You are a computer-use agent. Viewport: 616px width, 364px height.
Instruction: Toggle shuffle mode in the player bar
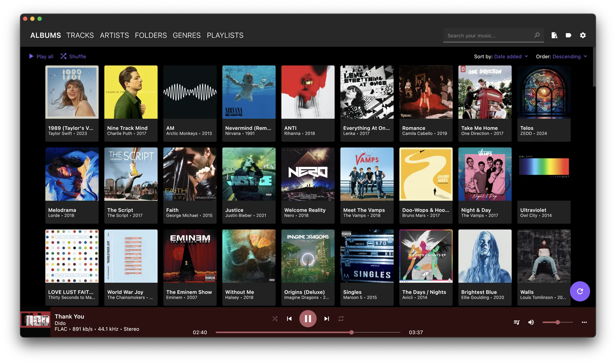point(275,319)
